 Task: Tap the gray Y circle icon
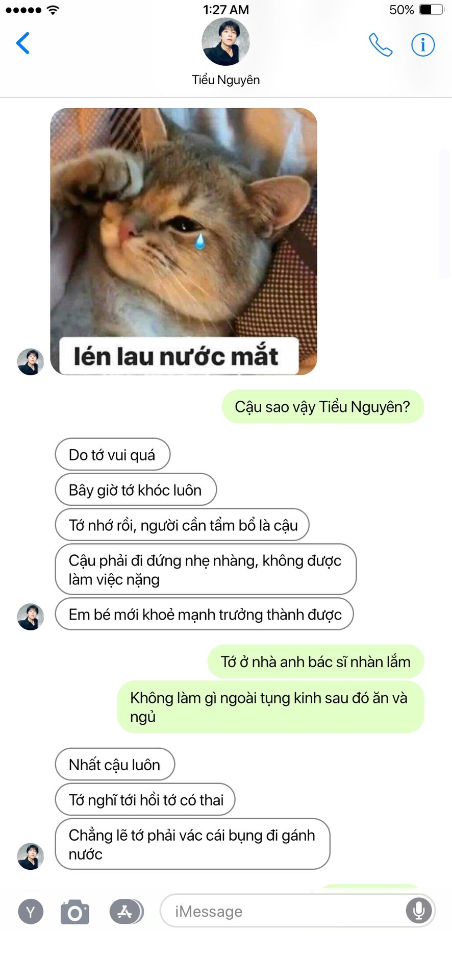point(31,912)
